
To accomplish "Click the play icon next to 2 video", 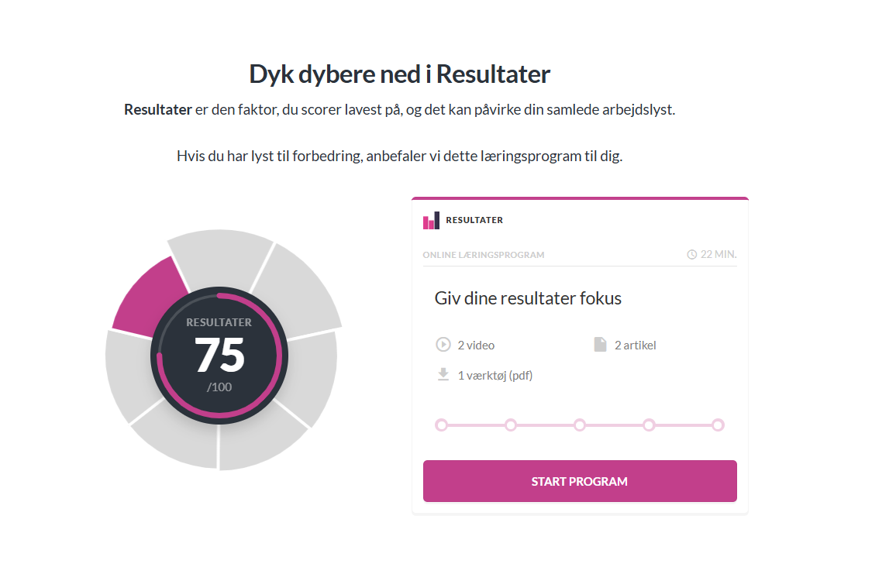I will tap(443, 344).
